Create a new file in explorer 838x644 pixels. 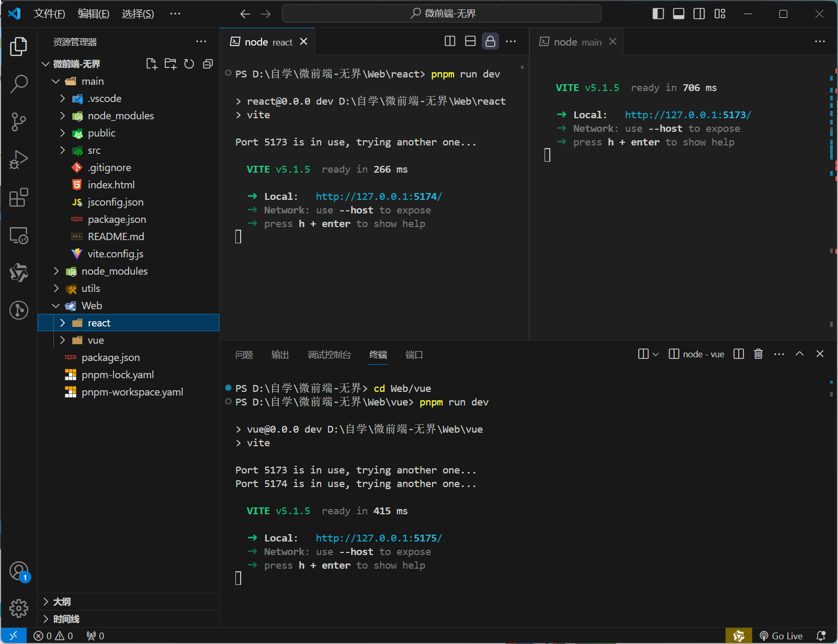tap(151, 64)
